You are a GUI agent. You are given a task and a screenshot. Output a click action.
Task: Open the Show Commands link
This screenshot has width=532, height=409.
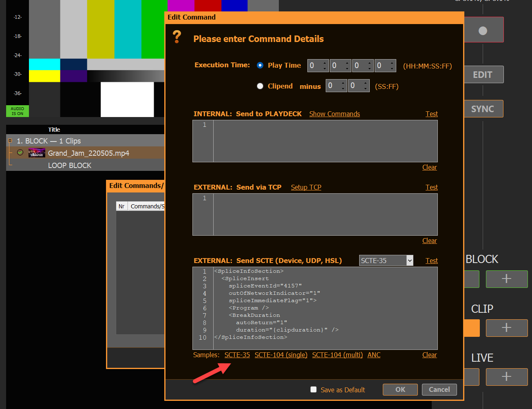334,114
